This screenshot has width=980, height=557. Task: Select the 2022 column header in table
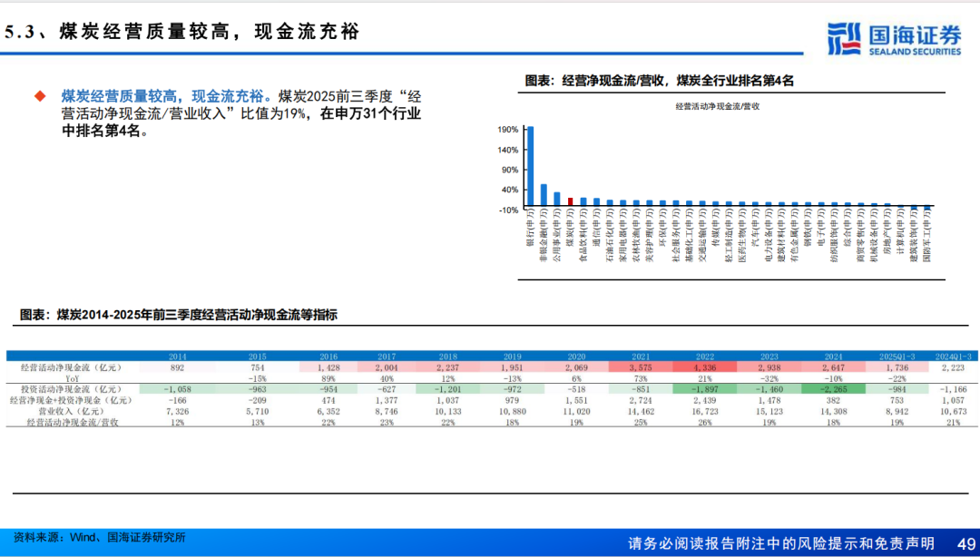pyautogui.click(x=706, y=357)
